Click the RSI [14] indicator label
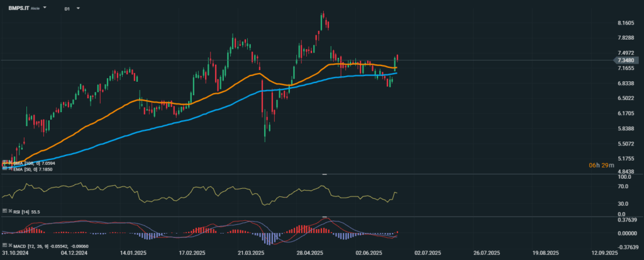644x260 pixels. coord(21,212)
